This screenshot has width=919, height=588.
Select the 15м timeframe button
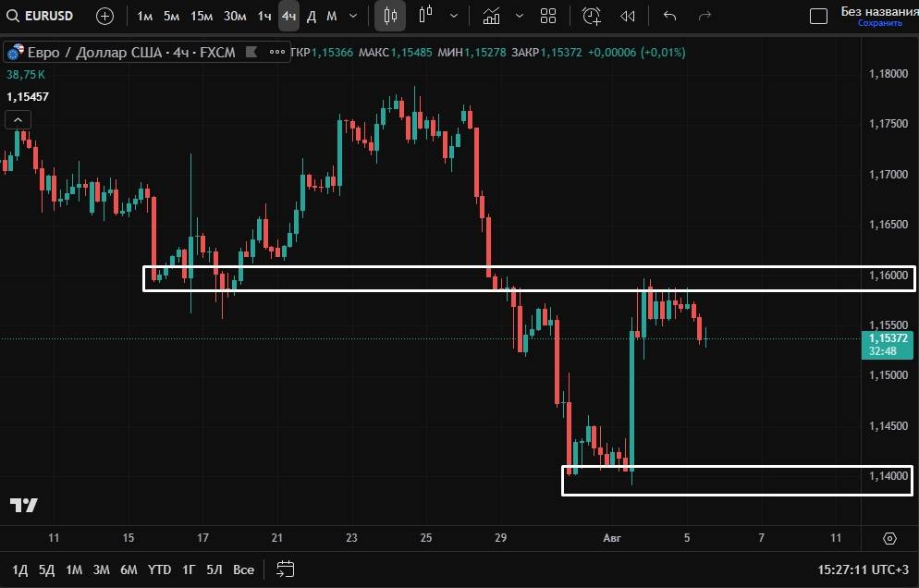(202, 16)
